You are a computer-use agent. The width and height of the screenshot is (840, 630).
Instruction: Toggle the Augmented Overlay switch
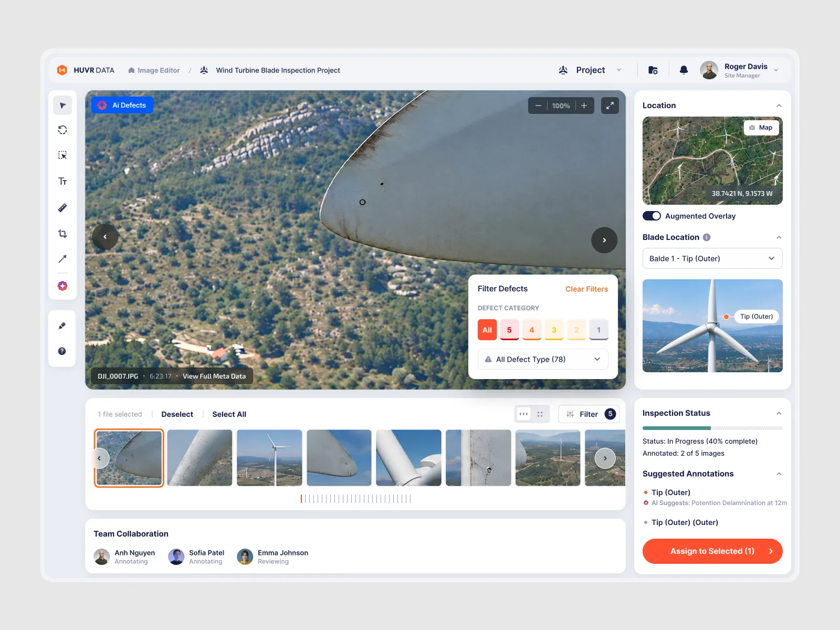pos(652,216)
